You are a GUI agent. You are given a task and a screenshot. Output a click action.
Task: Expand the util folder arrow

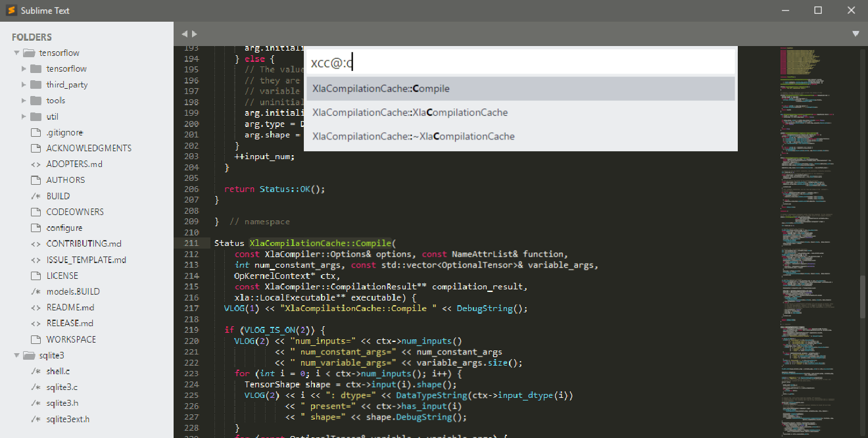pyautogui.click(x=24, y=116)
